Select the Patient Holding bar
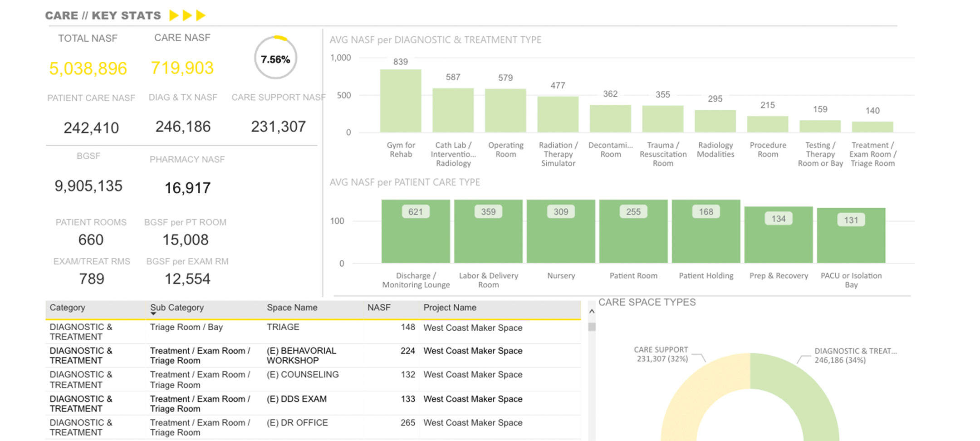This screenshot has width=980, height=441. [x=706, y=231]
